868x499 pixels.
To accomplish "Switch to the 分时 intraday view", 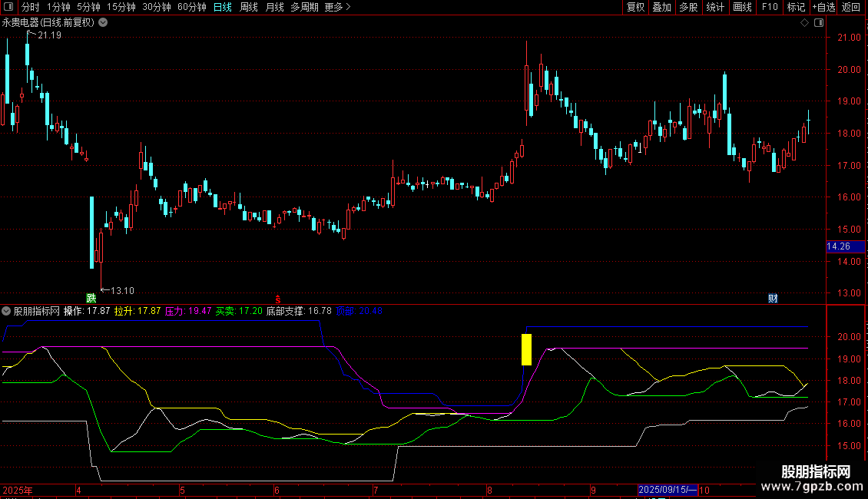I will pos(30,7).
